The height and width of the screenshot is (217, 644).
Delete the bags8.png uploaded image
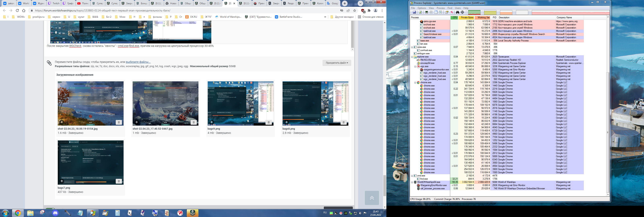[x=344, y=122]
